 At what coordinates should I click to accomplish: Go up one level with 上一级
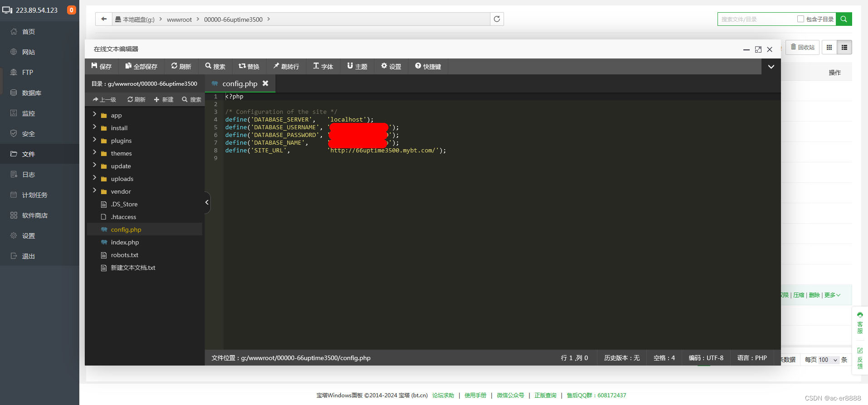pos(104,99)
